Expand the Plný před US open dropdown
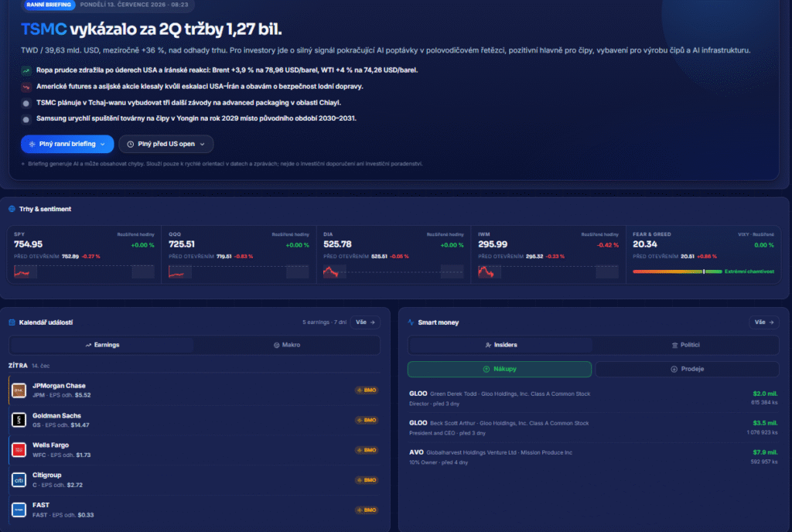This screenshot has width=792, height=532. pyautogui.click(x=166, y=144)
